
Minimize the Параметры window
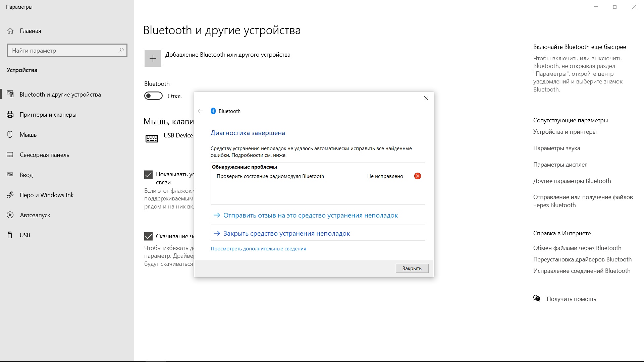pyautogui.click(x=596, y=7)
